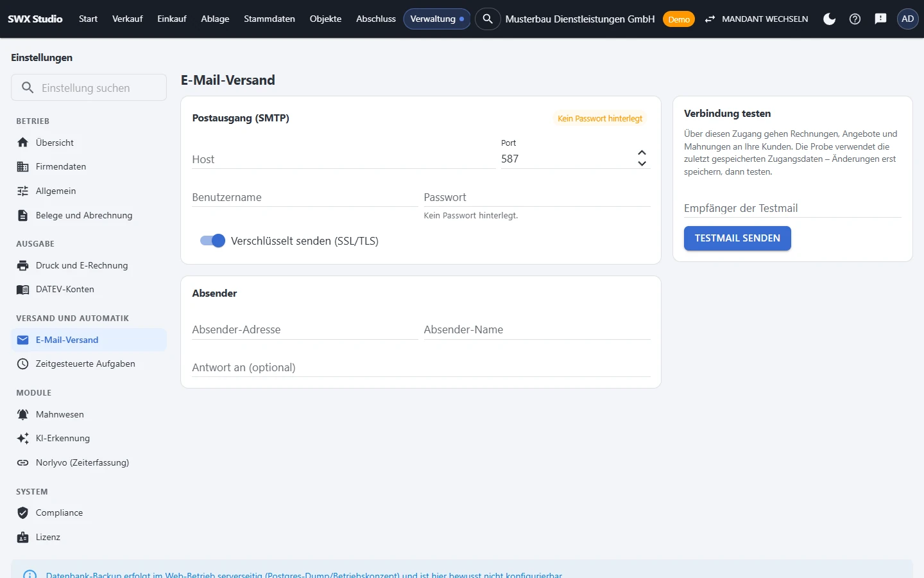Click the orange Demo badge
The width and height of the screenshot is (924, 578).
pyautogui.click(x=679, y=19)
